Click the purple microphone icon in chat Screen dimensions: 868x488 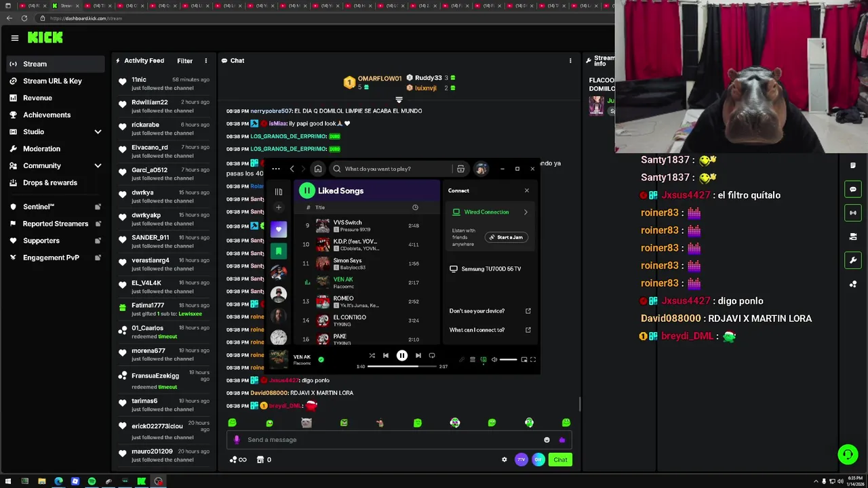[236, 440]
